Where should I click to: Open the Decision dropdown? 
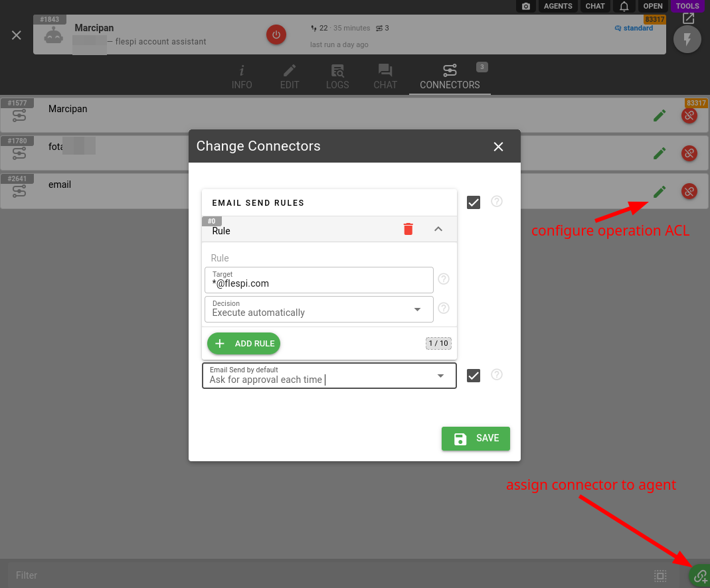point(319,309)
